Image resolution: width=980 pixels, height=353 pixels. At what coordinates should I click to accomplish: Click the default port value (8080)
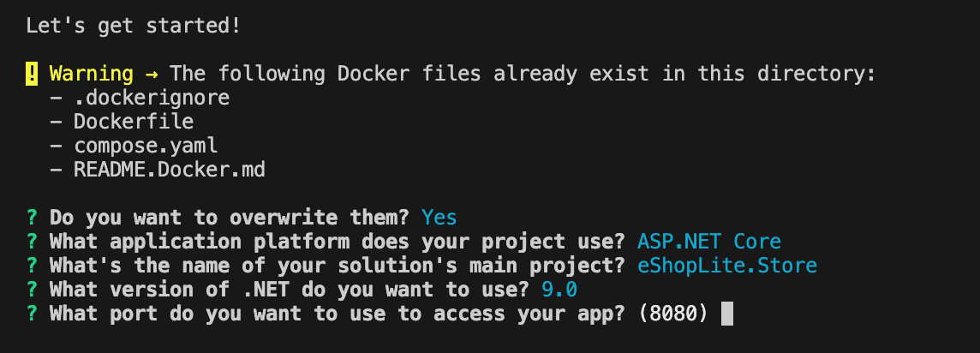(673, 313)
